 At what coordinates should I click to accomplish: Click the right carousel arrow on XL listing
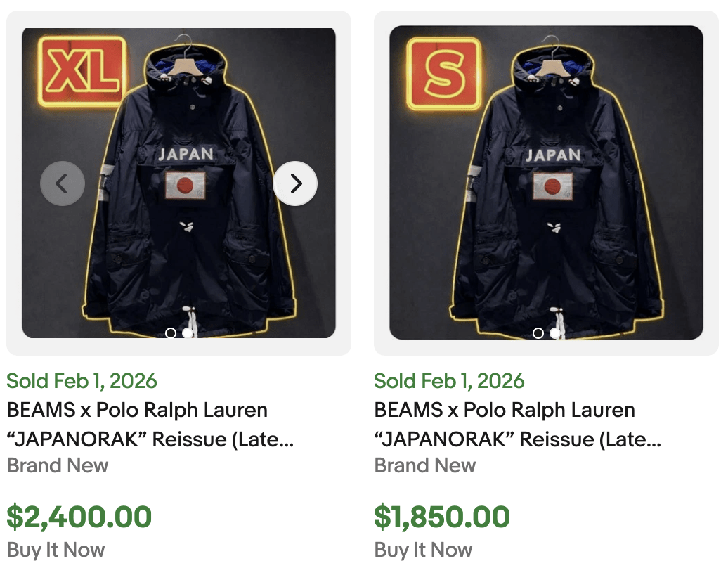pos(295,183)
